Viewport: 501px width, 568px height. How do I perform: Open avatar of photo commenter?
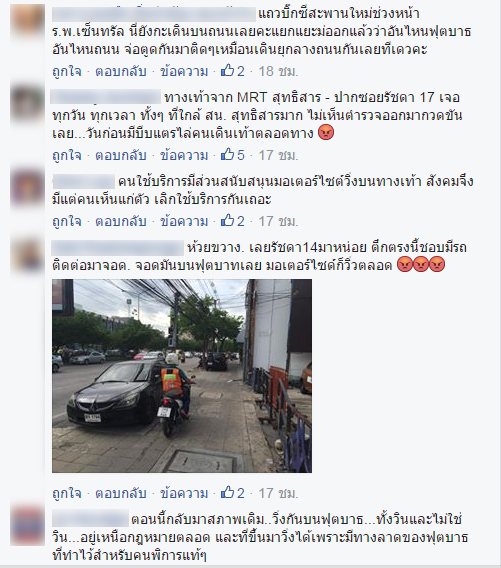[28, 255]
